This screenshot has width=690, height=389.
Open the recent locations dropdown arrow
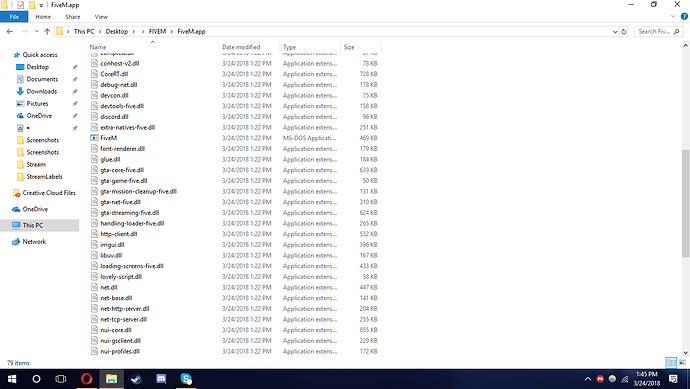point(37,32)
